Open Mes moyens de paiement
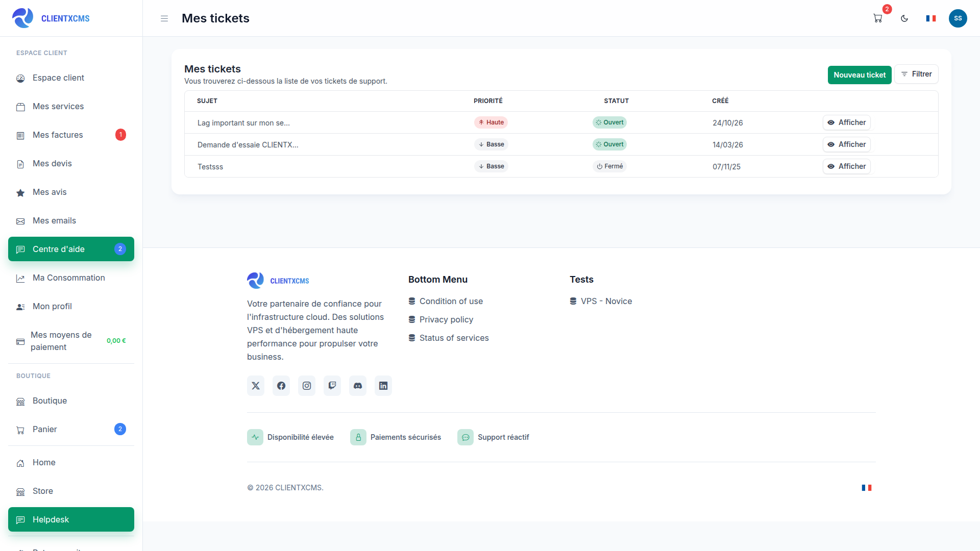The height and width of the screenshot is (551, 980). tap(71, 341)
